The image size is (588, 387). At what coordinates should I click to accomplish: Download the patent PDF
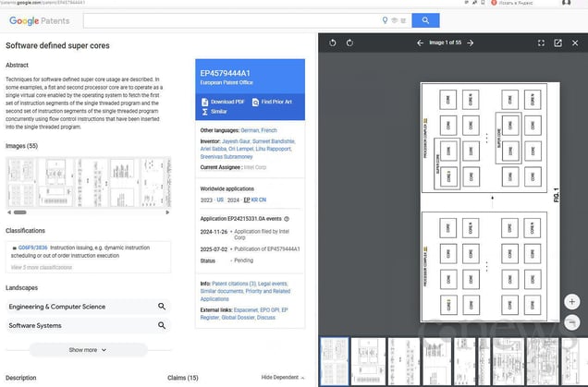point(223,101)
